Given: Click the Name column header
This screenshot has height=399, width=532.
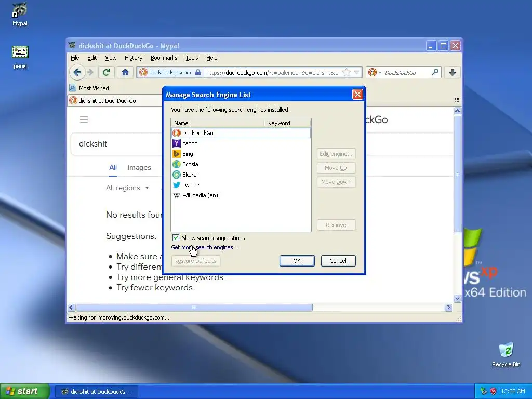Looking at the screenshot, I should 218,123.
